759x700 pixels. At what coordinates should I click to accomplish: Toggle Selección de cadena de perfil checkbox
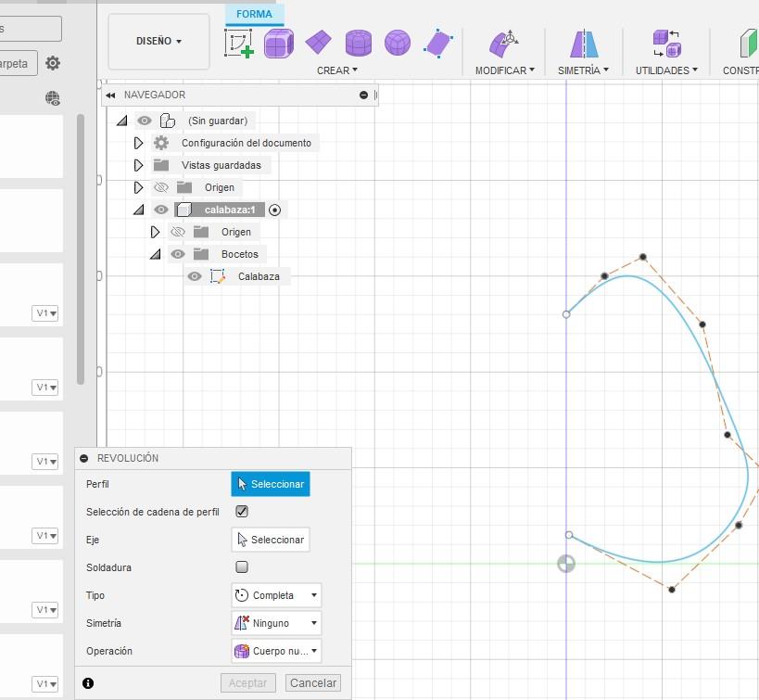tap(242, 511)
